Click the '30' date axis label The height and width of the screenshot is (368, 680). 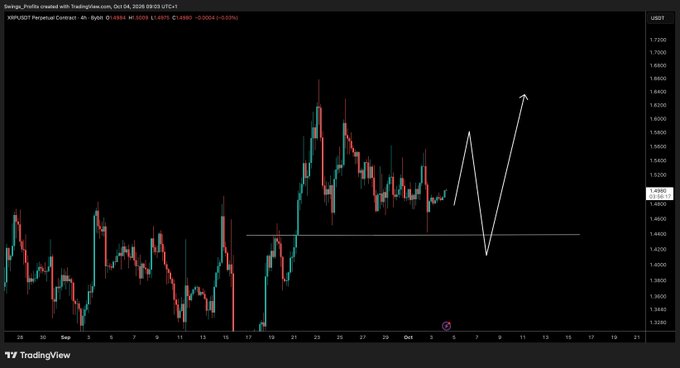pos(42,337)
